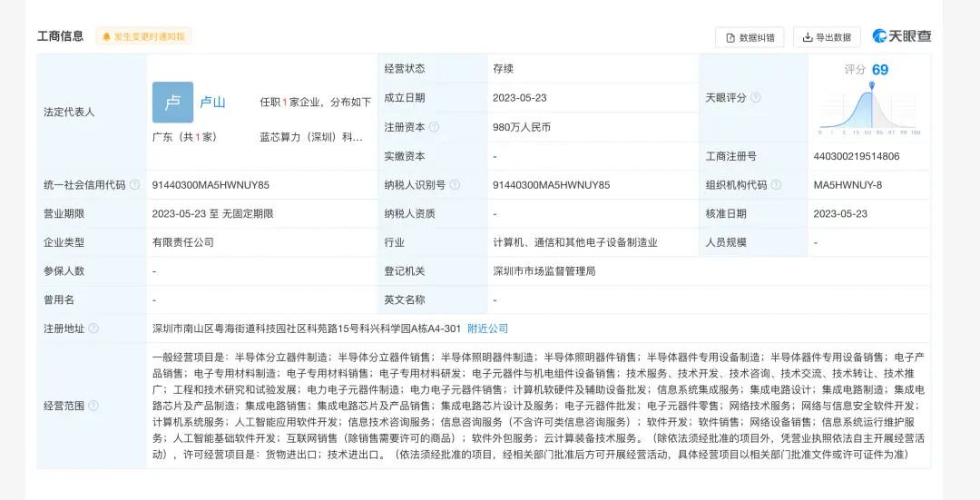
Task: Enable 发生变更时通知我 notification
Action: (143, 37)
